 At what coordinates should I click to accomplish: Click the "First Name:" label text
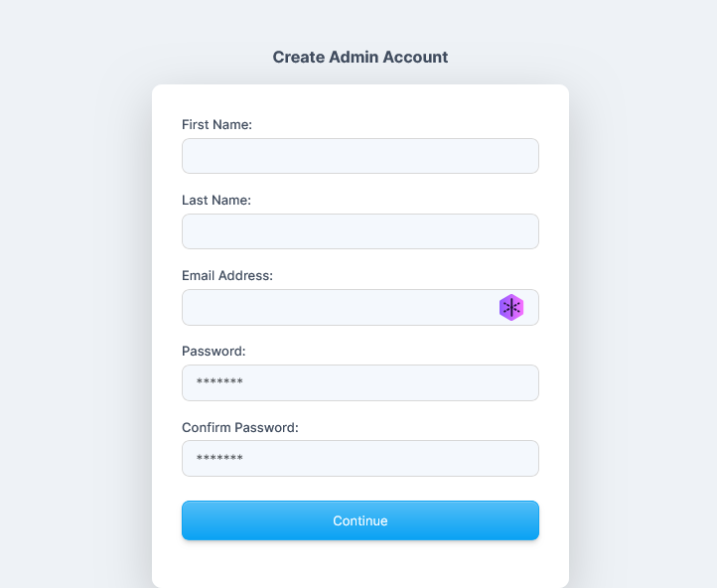tap(216, 124)
